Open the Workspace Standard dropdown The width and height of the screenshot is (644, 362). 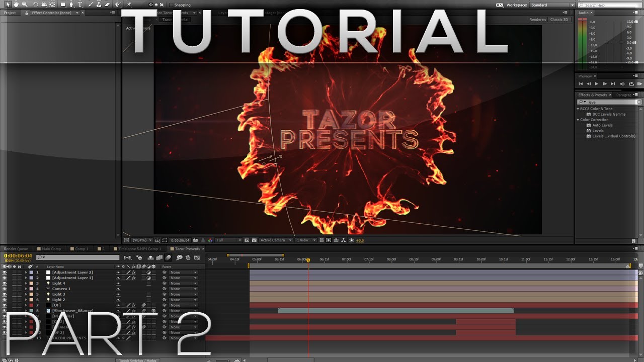click(552, 5)
